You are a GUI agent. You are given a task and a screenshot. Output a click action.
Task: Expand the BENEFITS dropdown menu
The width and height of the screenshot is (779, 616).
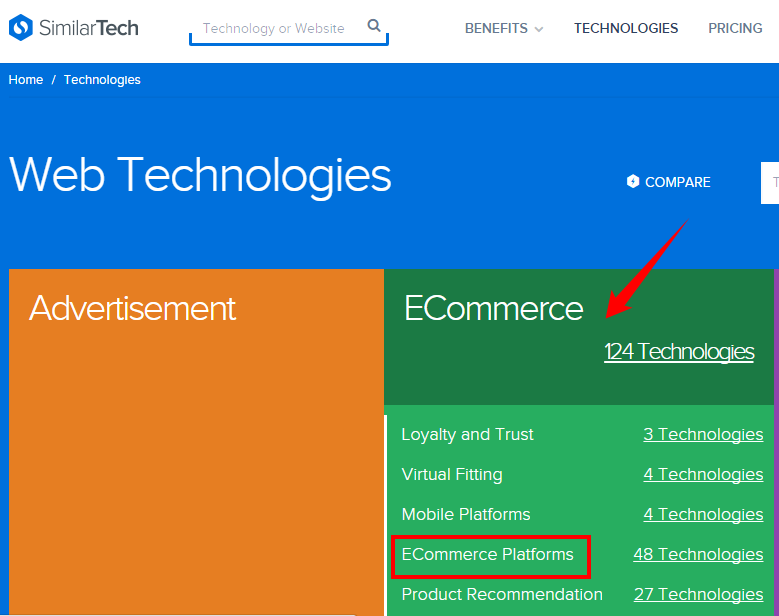[x=504, y=28]
